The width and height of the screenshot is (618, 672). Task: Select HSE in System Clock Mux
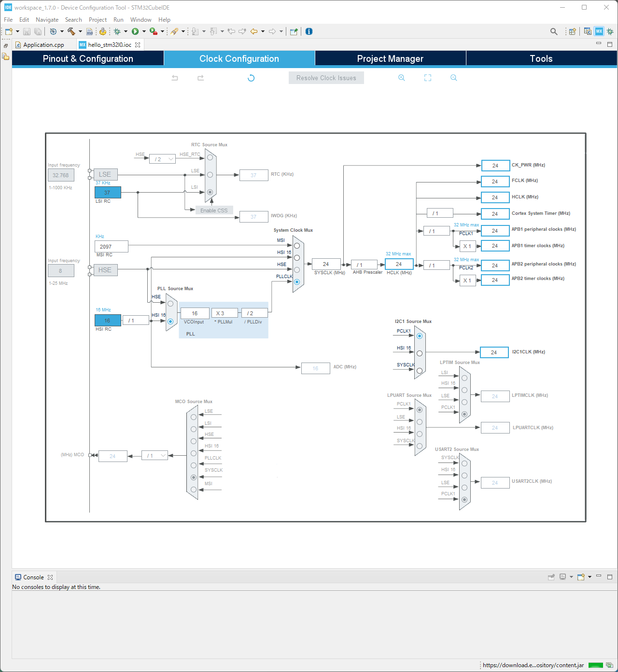[297, 270]
